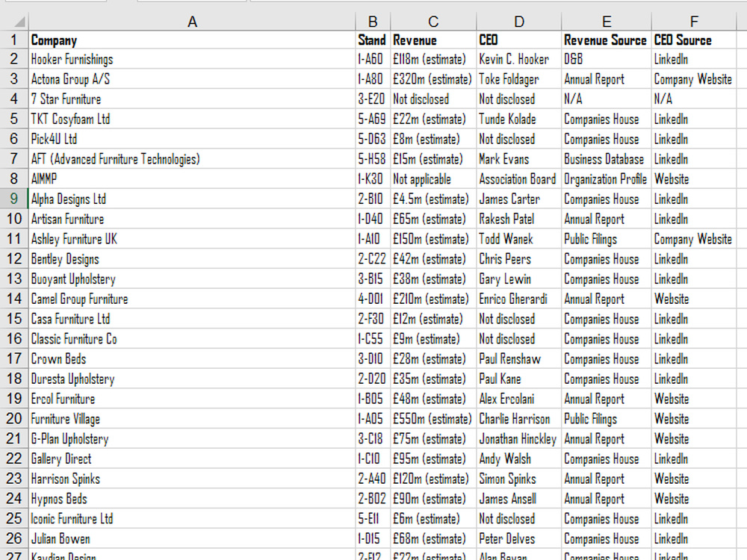Click CEO cell 'Toke Foldager'
The image size is (747, 560).
(519, 79)
